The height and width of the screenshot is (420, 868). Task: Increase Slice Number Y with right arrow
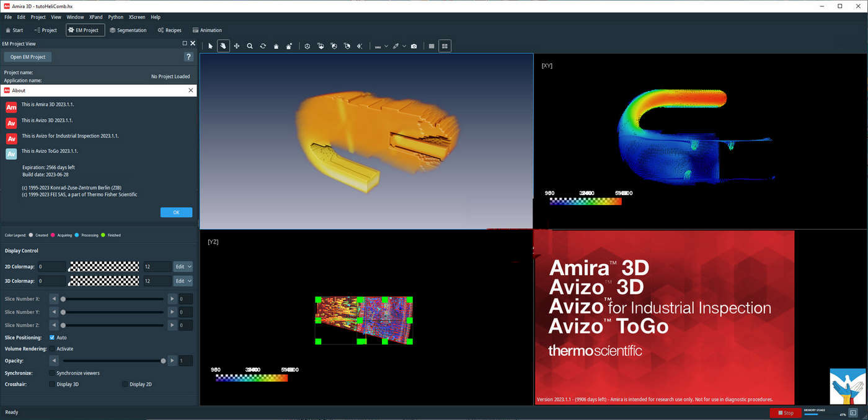172,312
